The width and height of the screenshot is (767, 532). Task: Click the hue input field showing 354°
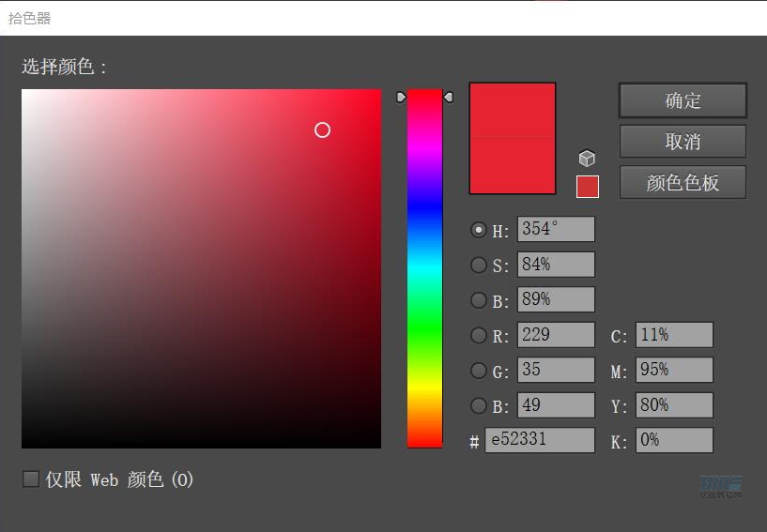click(x=555, y=230)
